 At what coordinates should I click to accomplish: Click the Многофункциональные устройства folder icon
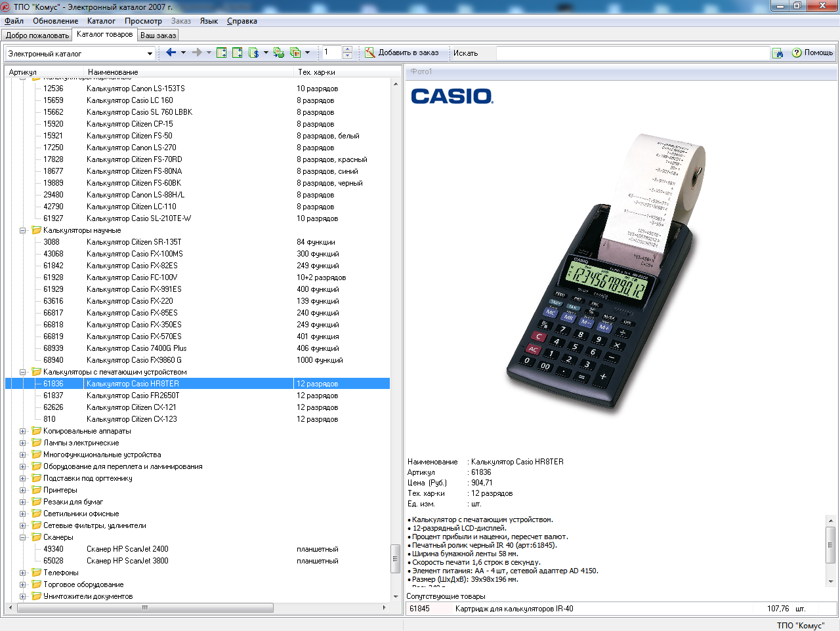pos(37,455)
